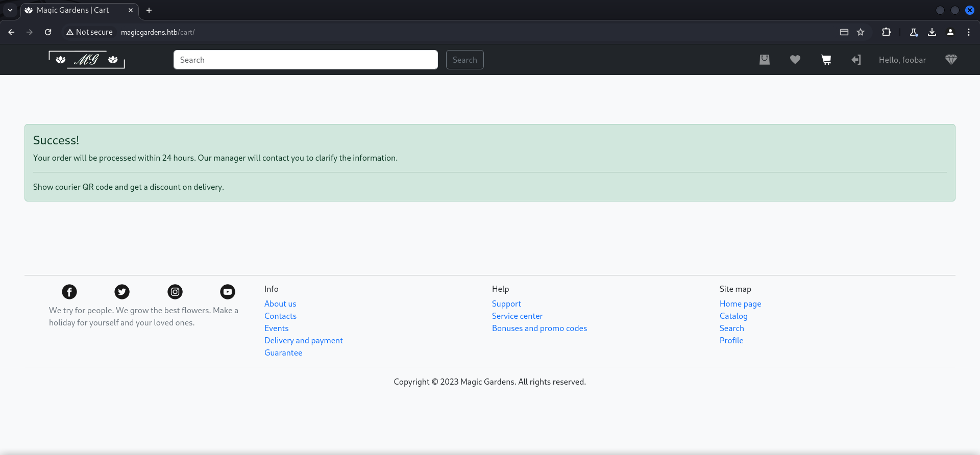Open the browser tab search dropdown
Viewport: 980px width, 455px height.
(x=10, y=10)
